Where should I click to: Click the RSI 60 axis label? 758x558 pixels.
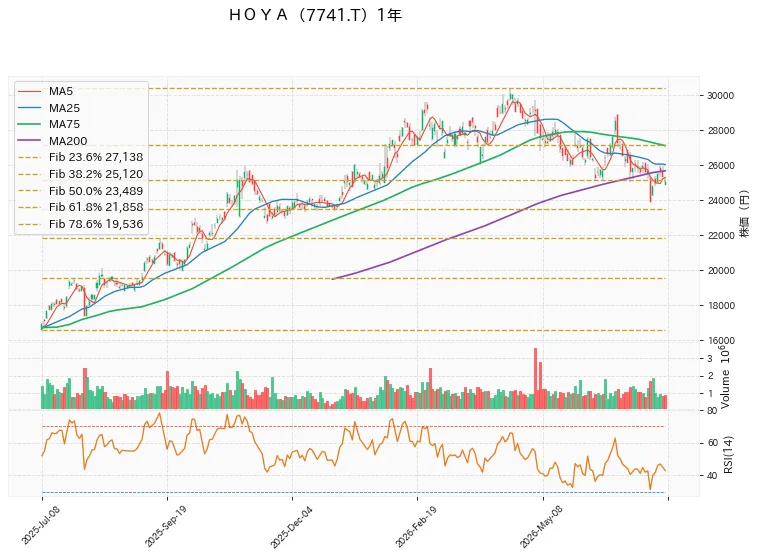(x=712, y=443)
